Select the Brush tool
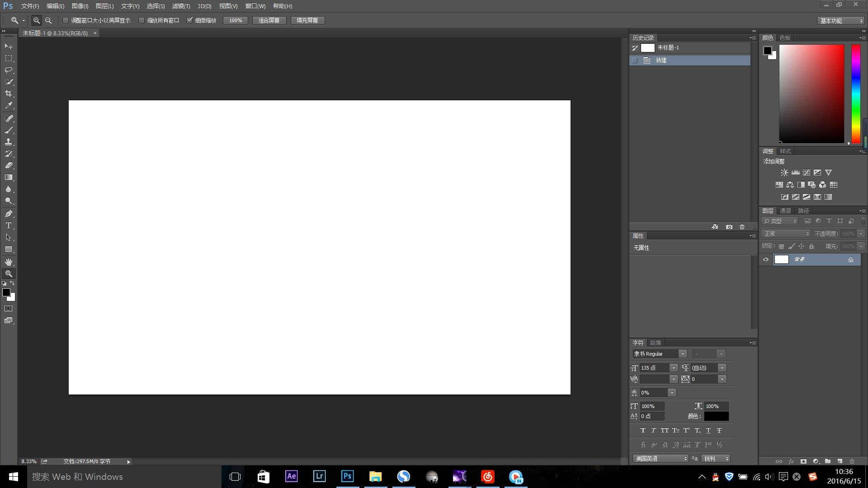The image size is (868, 488). pos(9,130)
